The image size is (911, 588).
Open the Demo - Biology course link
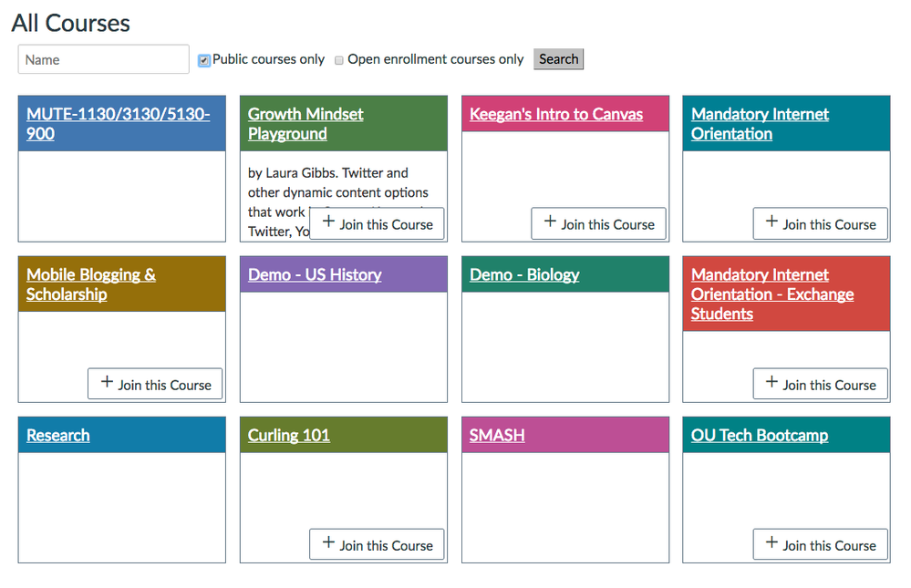coord(524,274)
